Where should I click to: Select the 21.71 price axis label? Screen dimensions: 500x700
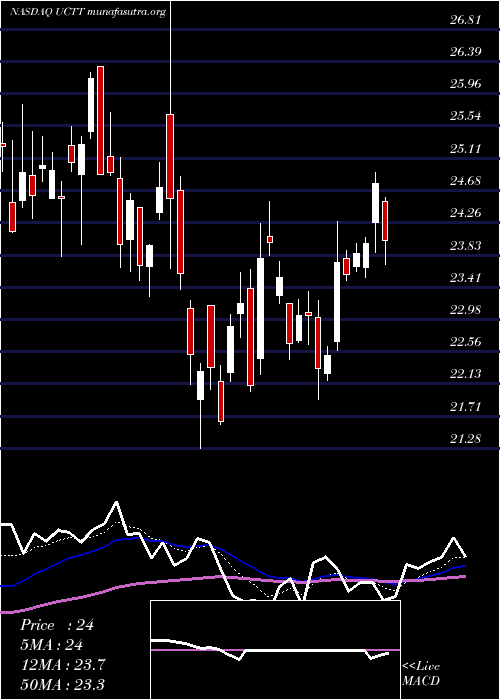[465, 407]
